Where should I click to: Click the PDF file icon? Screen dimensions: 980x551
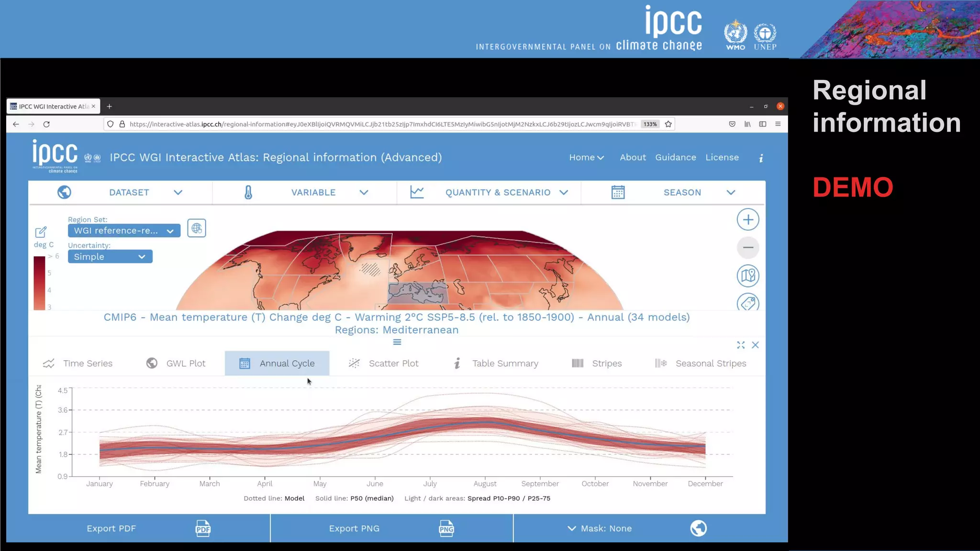pos(203,529)
